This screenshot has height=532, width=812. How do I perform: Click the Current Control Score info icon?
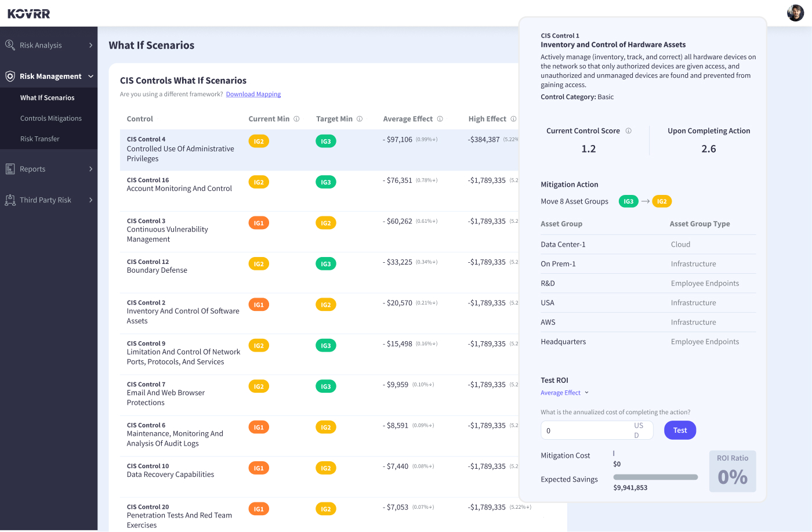tap(629, 131)
